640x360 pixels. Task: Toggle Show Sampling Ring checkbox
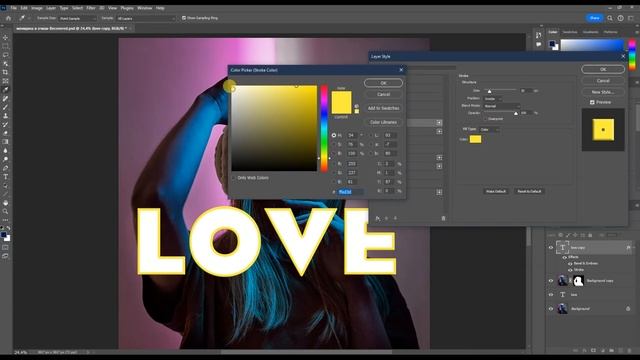point(184,18)
